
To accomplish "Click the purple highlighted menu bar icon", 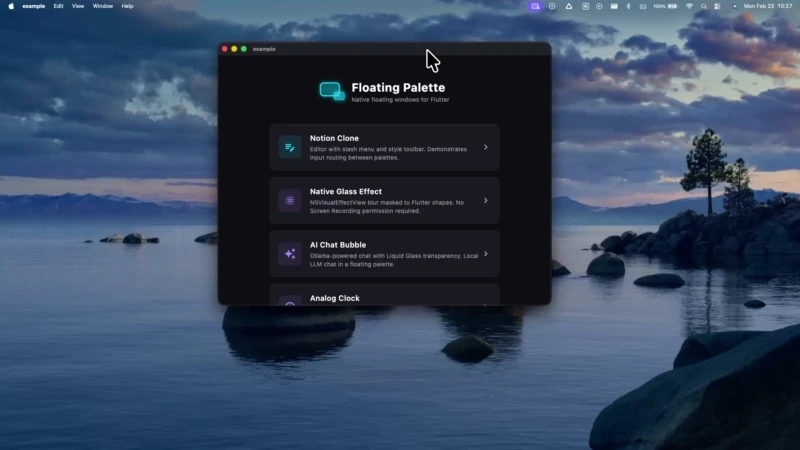I will point(535,6).
